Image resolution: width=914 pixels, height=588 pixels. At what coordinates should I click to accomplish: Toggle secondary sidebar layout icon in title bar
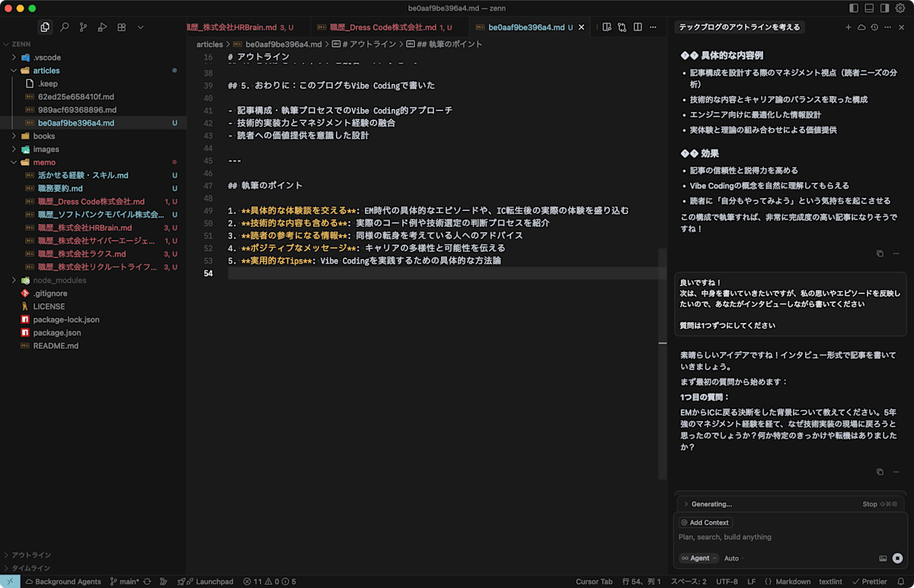884,8
